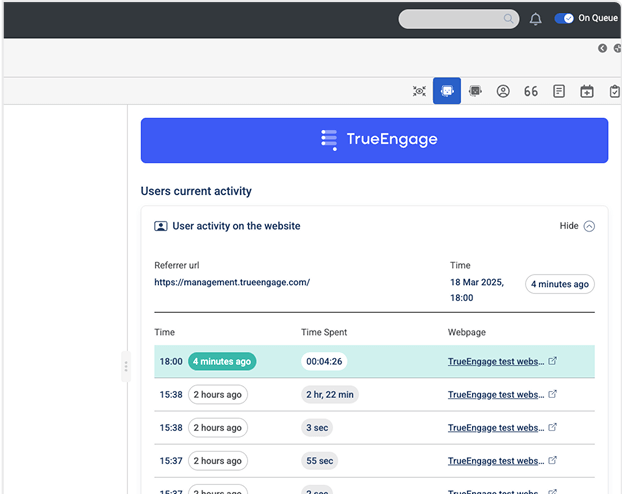Click the panel resize handle dots
The height and width of the screenshot is (494, 622).
(126, 366)
